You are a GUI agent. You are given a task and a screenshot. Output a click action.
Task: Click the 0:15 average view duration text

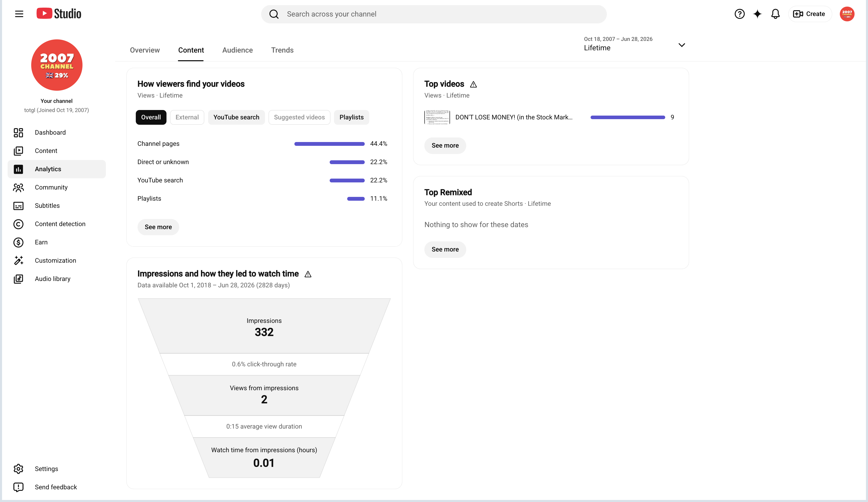pos(264,427)
